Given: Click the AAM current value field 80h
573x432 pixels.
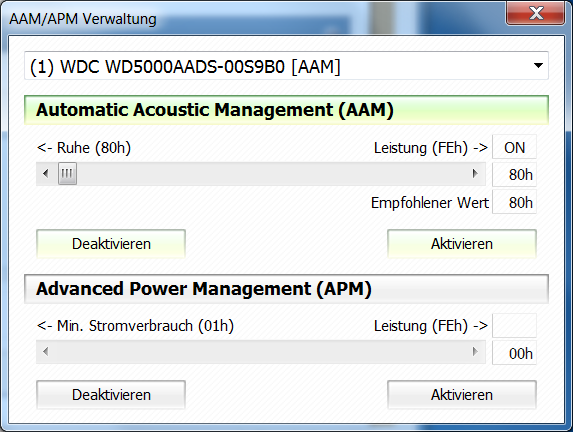Looking at the screenshot, I should click(x=515, y=175).
